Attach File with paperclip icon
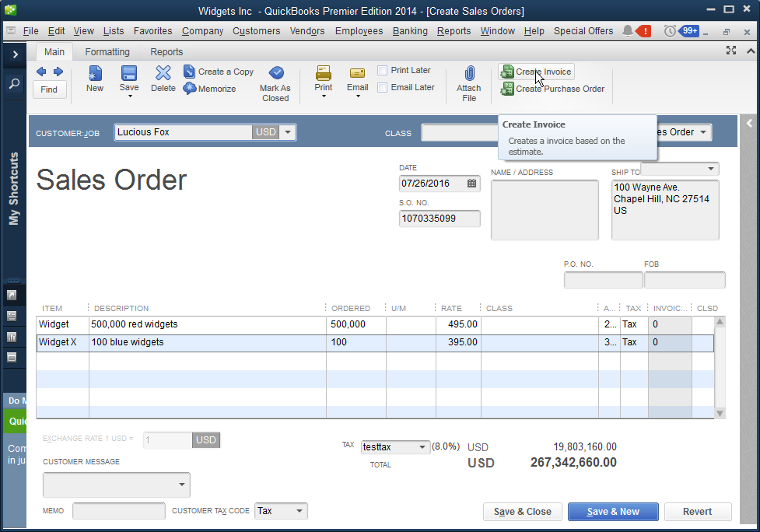Screen dimensions: 760x532 [469, 83]
